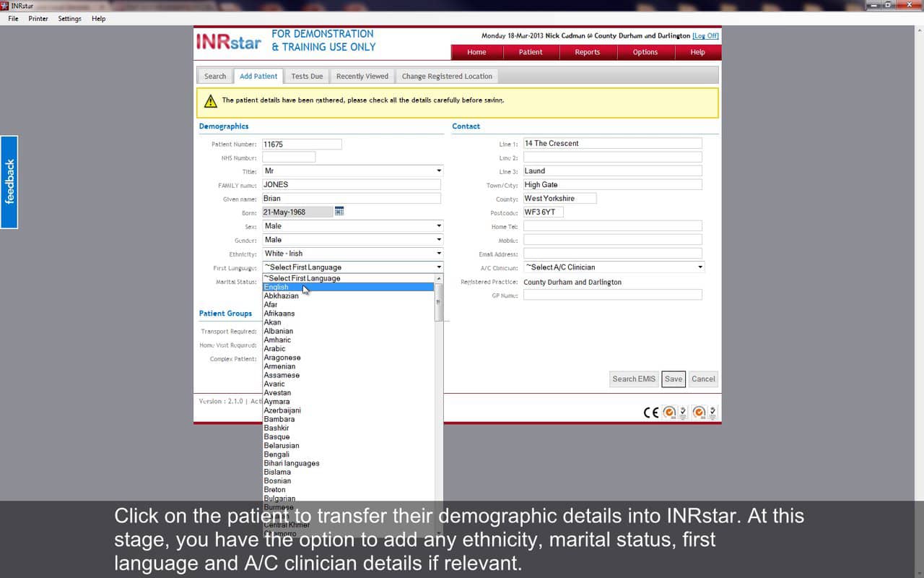924x578 pixels.
Task: Click the Cancel button
Action: pyautogui.click(x=703, y=379)
